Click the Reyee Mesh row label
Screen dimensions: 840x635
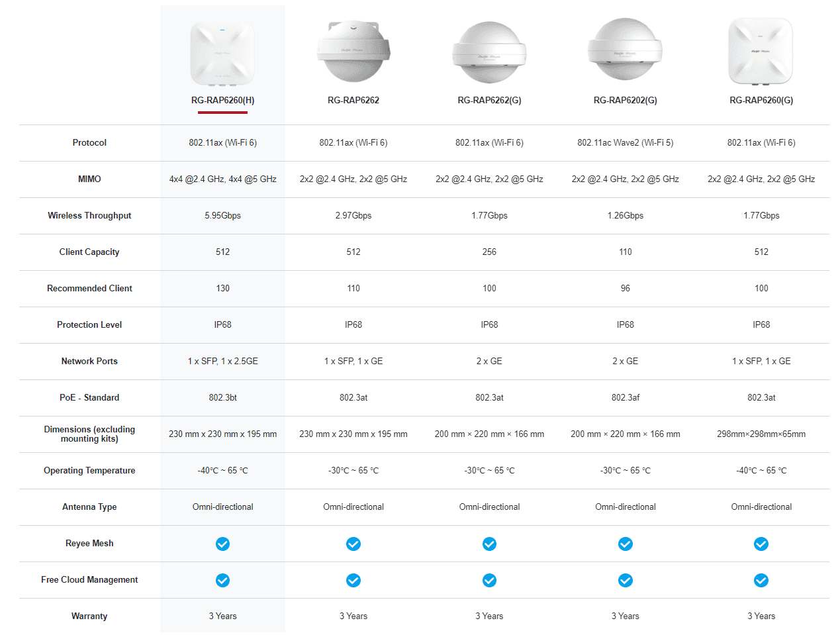click(x=89, y=543)
